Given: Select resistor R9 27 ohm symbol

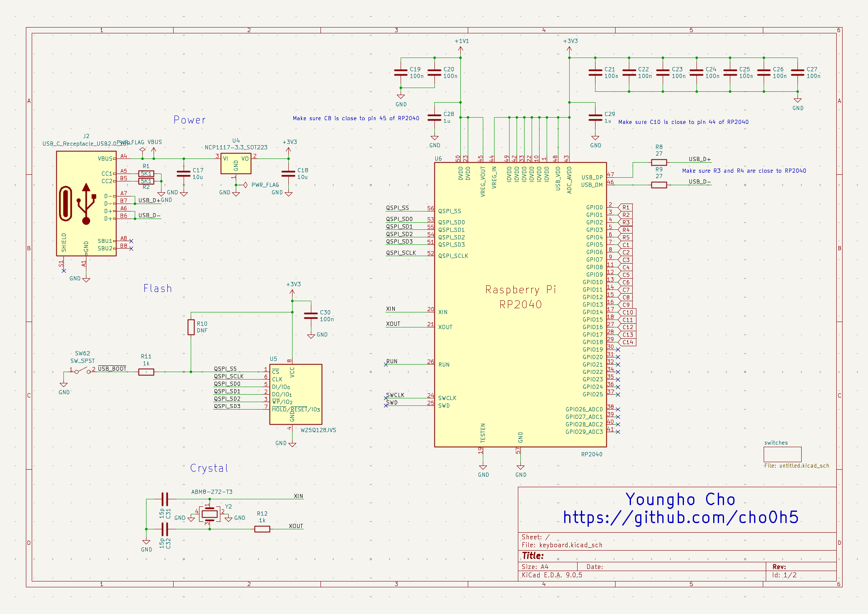Looking at the screenshot, I should tap(659, 185).
